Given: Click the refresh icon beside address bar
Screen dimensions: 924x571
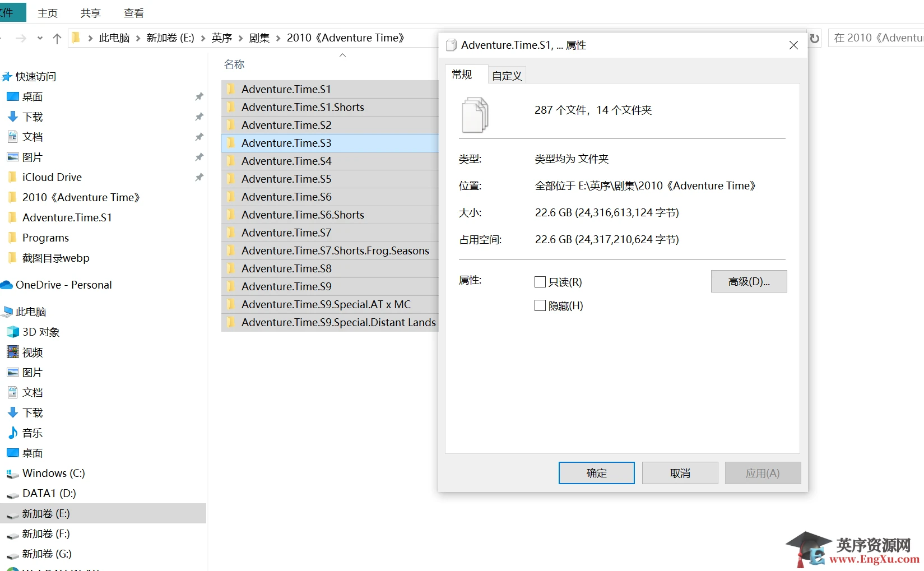Looking at the screenshot, I should pos(815,38).
